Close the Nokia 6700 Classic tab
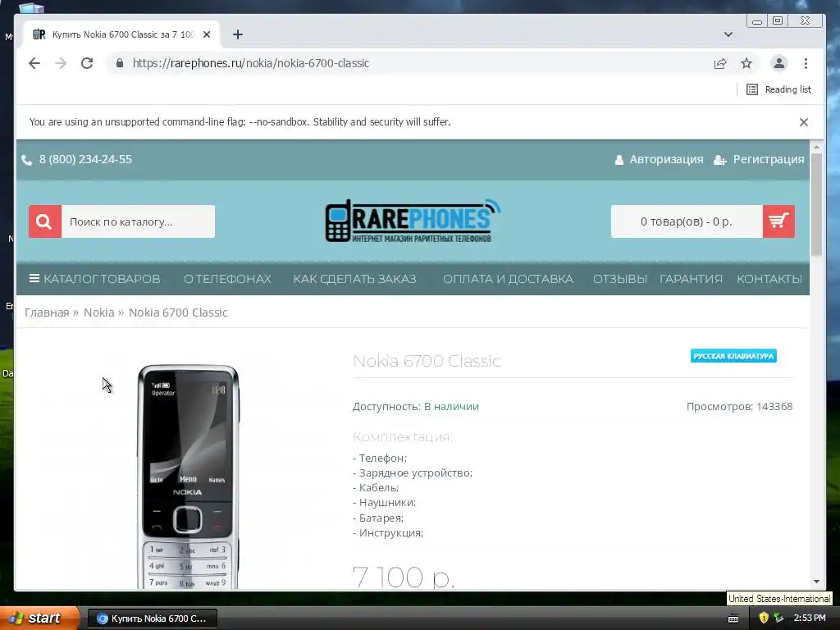The image size is (840, 630). click(x=207, y=34)
